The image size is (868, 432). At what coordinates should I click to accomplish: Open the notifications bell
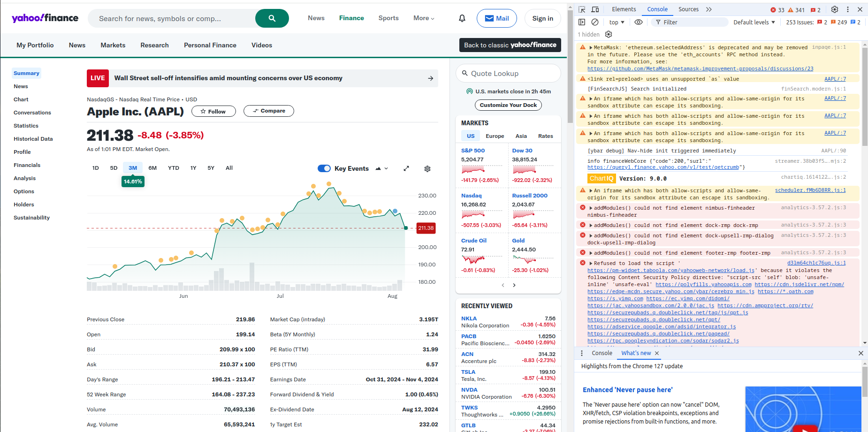[462, 18]
